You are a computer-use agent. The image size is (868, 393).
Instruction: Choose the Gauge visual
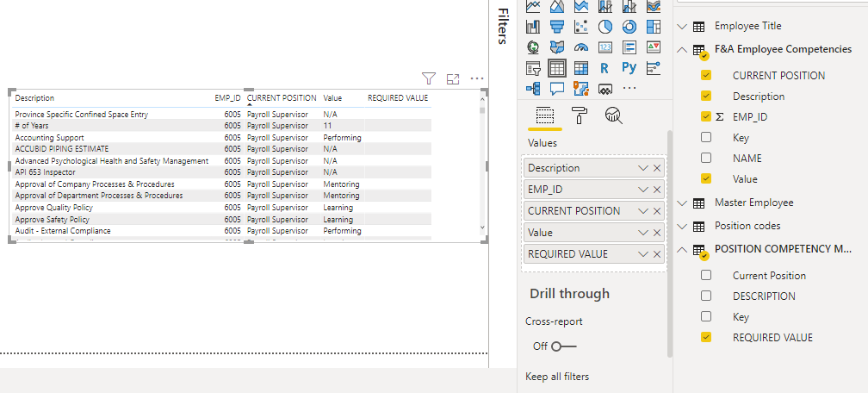pyautogui.click(x=581, y=47)
